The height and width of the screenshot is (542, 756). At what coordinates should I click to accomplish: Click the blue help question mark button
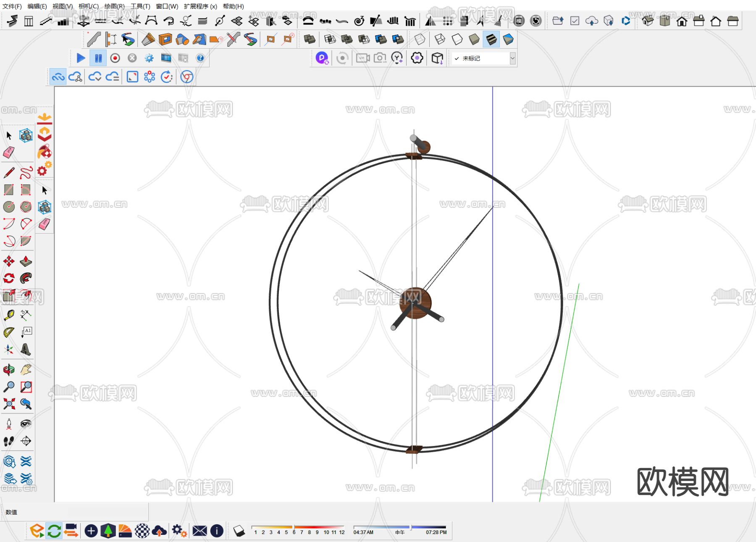pos(200,58)
